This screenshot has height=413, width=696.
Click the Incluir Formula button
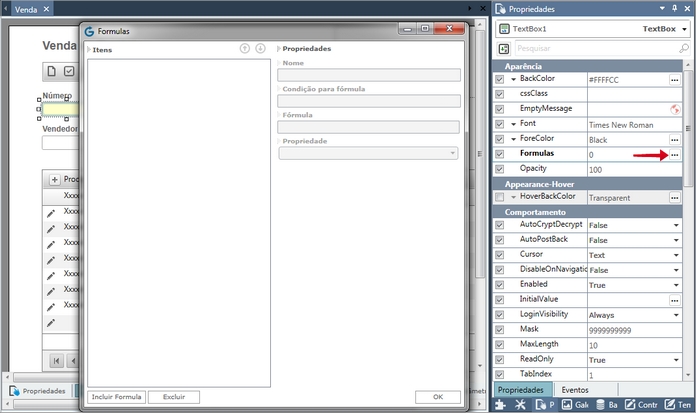[x=116, y=397]
